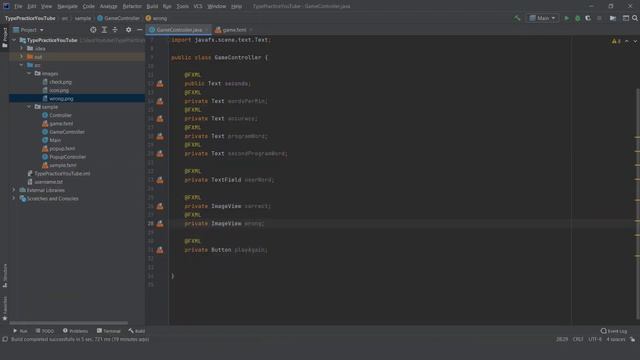Open Search Everywhere magnifier

pos(635,18)
